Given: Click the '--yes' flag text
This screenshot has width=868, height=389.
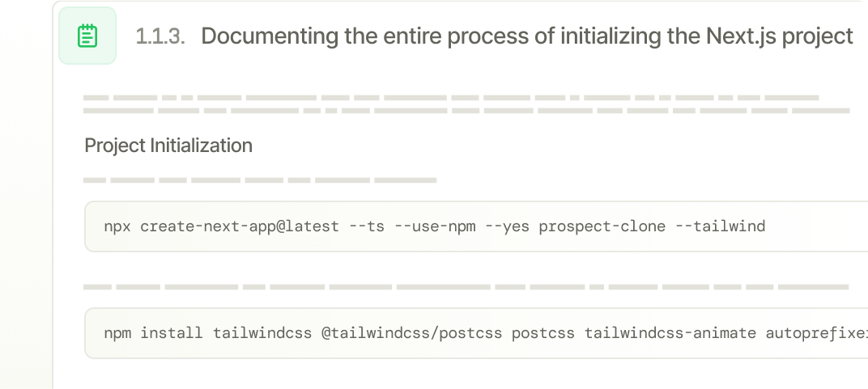Looking at the screenshot, I should (x=507, y=226).
